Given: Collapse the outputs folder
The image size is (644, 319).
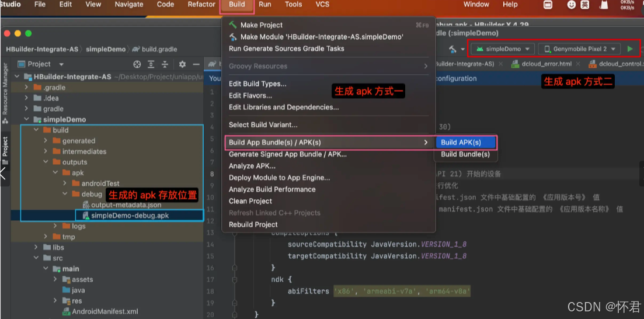Looking at the screenshot, I should point(46,162).
